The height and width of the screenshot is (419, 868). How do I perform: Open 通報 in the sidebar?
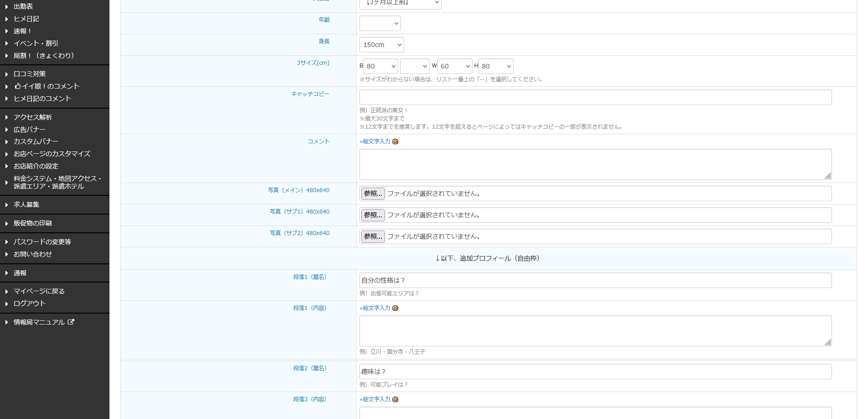pos(20,273)
